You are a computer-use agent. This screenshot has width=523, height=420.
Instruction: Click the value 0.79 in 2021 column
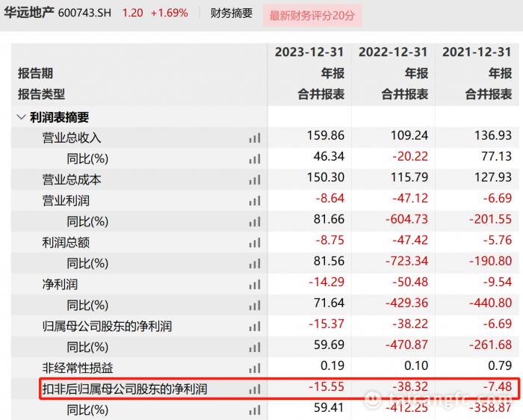tap(500, 365)
